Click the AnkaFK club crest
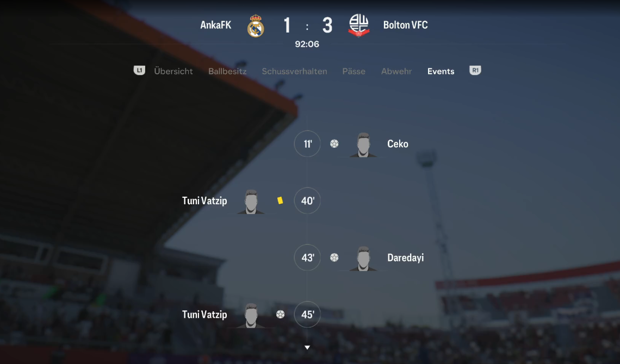 click(x=256, y=26)
